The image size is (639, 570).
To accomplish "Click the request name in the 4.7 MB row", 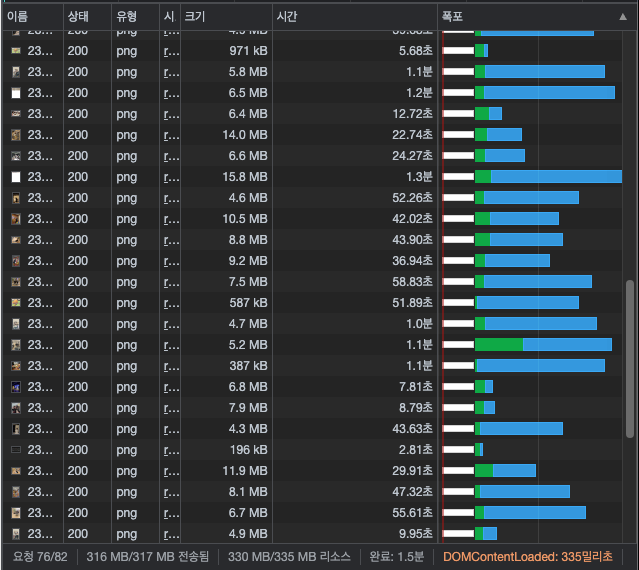I will point(40,324).
